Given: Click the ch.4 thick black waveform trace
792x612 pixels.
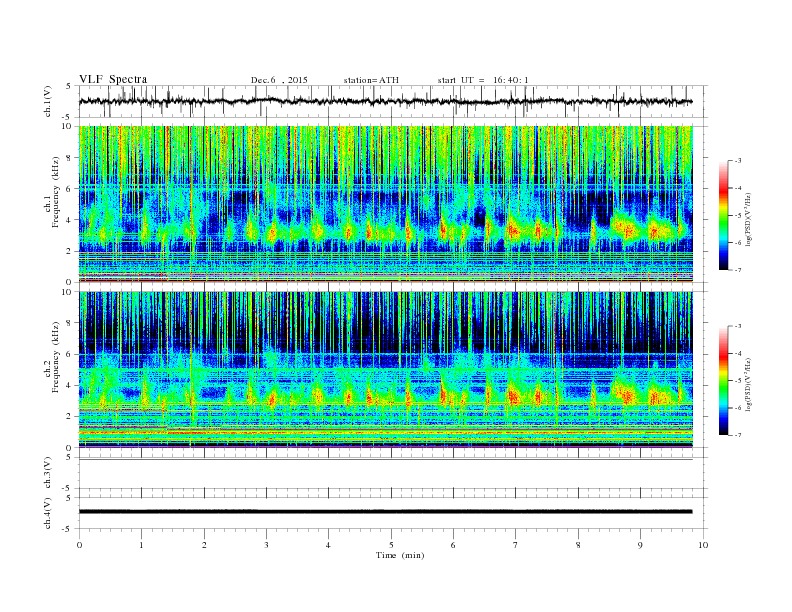Looking at the screenshot, I should [385, 512].
